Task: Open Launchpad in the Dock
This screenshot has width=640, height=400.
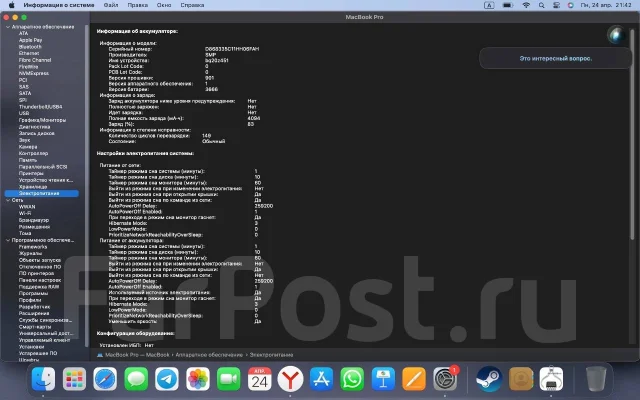Action: 74,379
